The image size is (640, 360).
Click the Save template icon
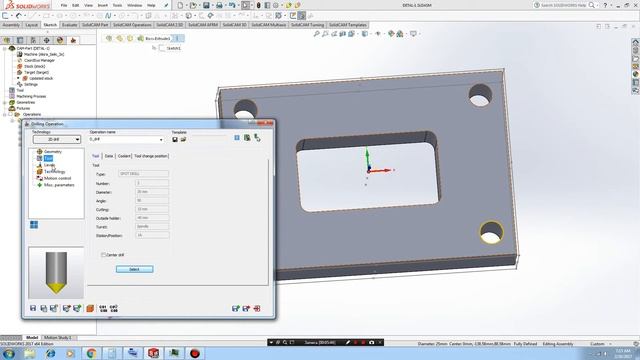tap(175, 139)
